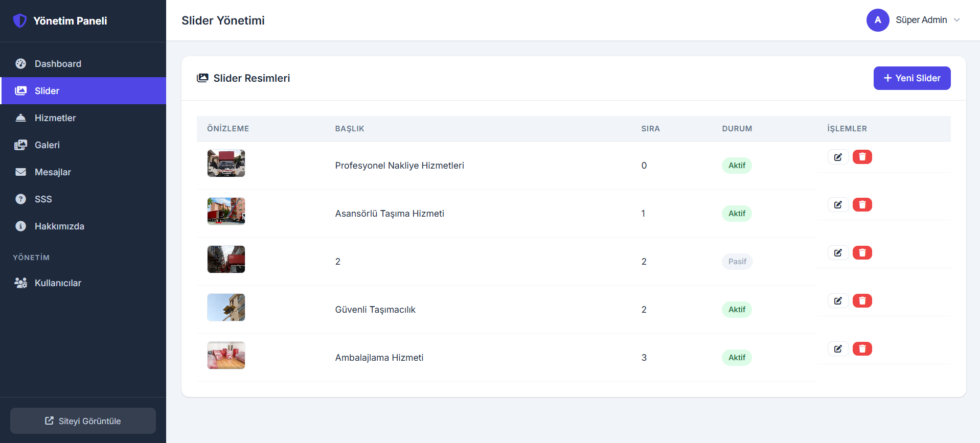Click the BAŞLIK column header
This screenshot has height=443, width=980.
click(350, 129)
